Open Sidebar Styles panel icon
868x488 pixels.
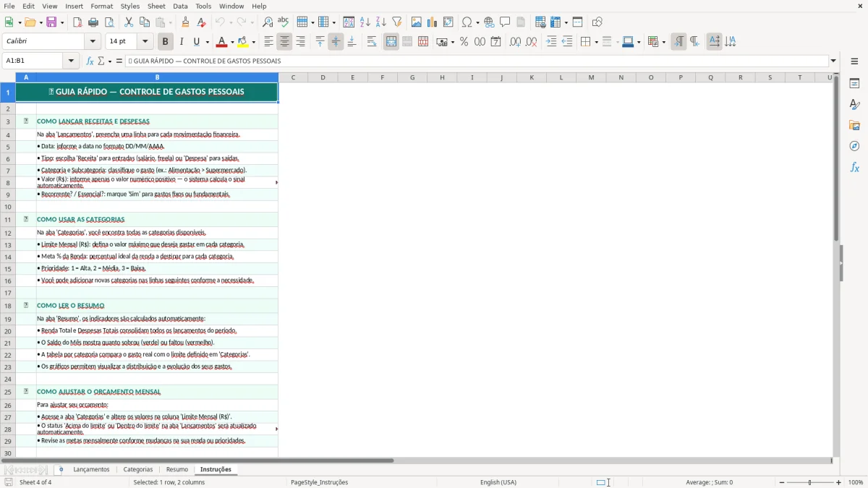[x=854, y=104]
